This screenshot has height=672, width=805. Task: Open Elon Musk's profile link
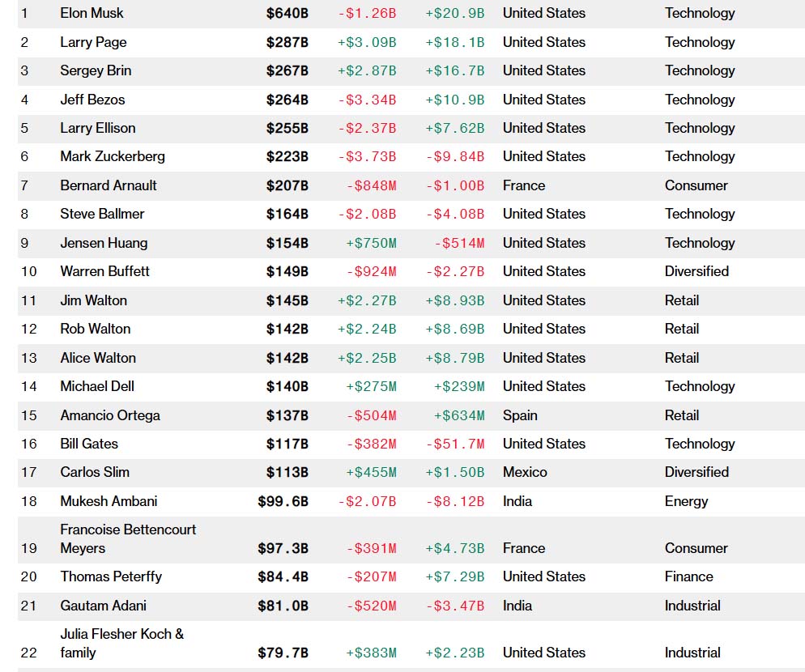coord(92,13)
